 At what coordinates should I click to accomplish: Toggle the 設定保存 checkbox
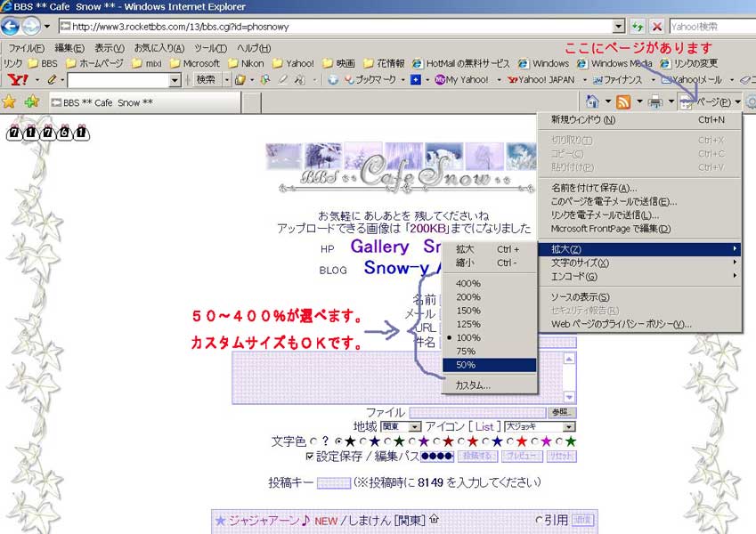click(x=309, y=457)
